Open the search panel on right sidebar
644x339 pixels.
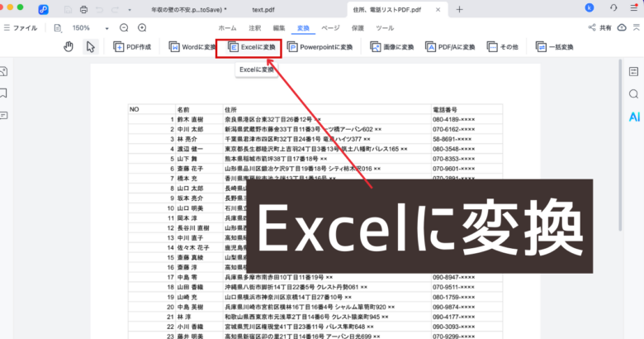tap(633, 94)
